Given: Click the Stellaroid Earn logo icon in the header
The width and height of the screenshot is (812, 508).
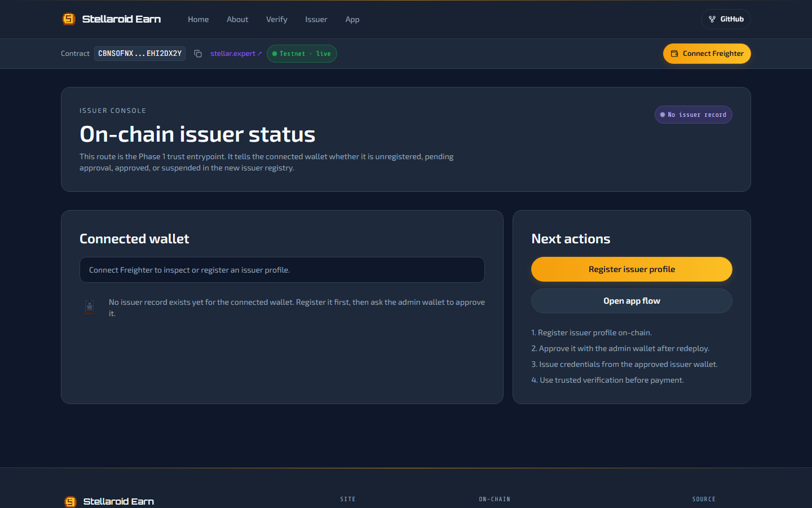Looking at the screenshot, I should [x=69, y=19].
